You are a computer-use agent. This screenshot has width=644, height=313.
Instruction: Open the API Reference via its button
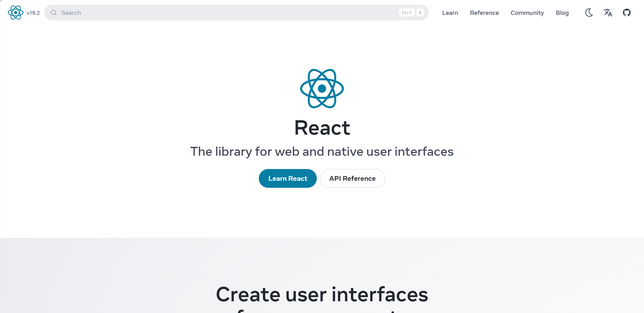(352, 178)
